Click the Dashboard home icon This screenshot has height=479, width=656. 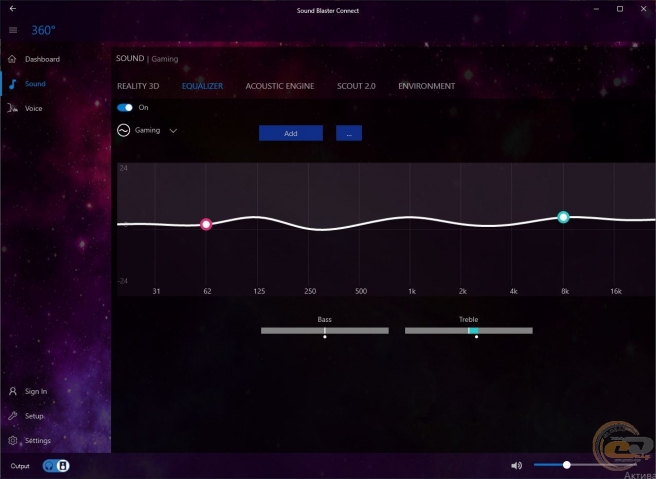click(12, 59)
